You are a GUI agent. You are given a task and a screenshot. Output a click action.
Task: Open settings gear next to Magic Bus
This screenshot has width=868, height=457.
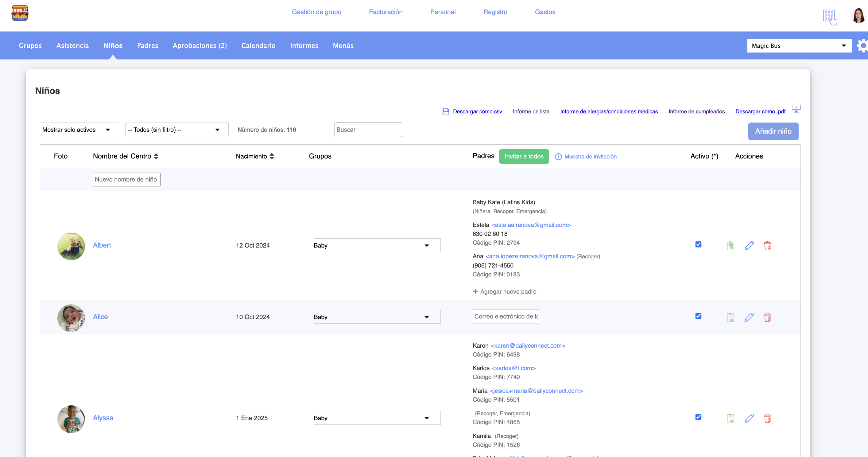tap(862, 45)
